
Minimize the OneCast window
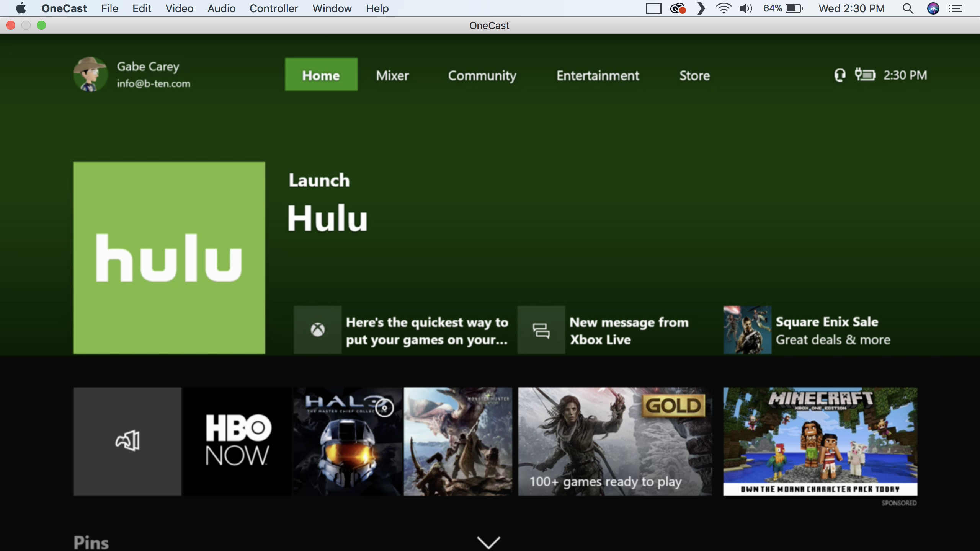pyautogui.click(x=26, y=25)
